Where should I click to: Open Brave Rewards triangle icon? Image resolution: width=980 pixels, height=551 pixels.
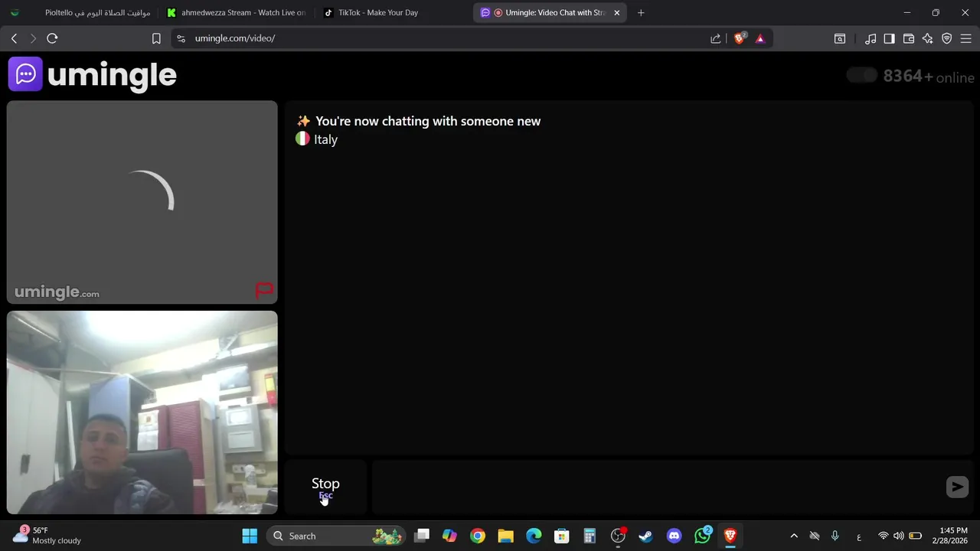(x=760, y=38)
